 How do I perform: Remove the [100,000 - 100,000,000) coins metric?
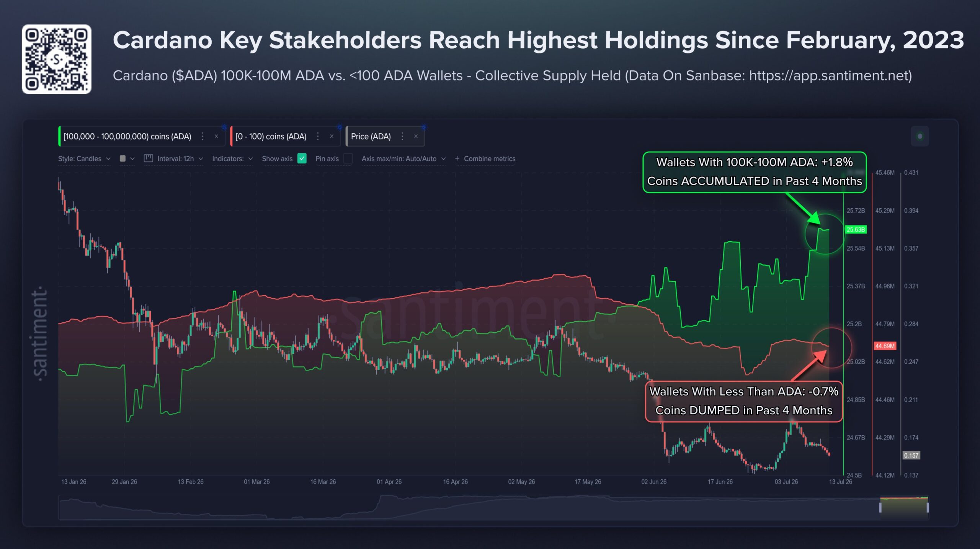(216, 136)
